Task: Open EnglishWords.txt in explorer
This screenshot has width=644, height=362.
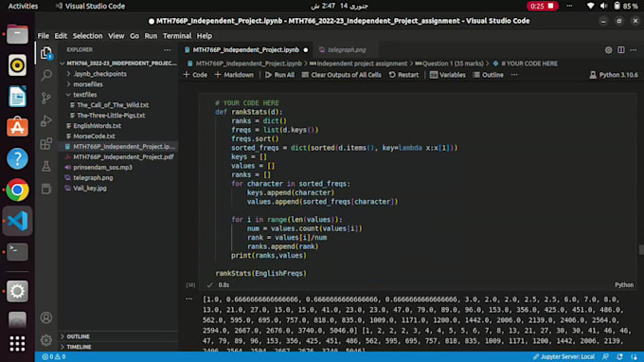Action: click(x=97, y=126)
